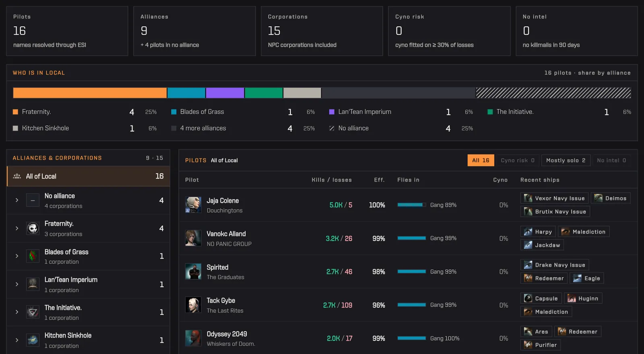Open Vanokc Alland's pilot portrait
This screenshot has width=644, height=354.
[193, 238]
